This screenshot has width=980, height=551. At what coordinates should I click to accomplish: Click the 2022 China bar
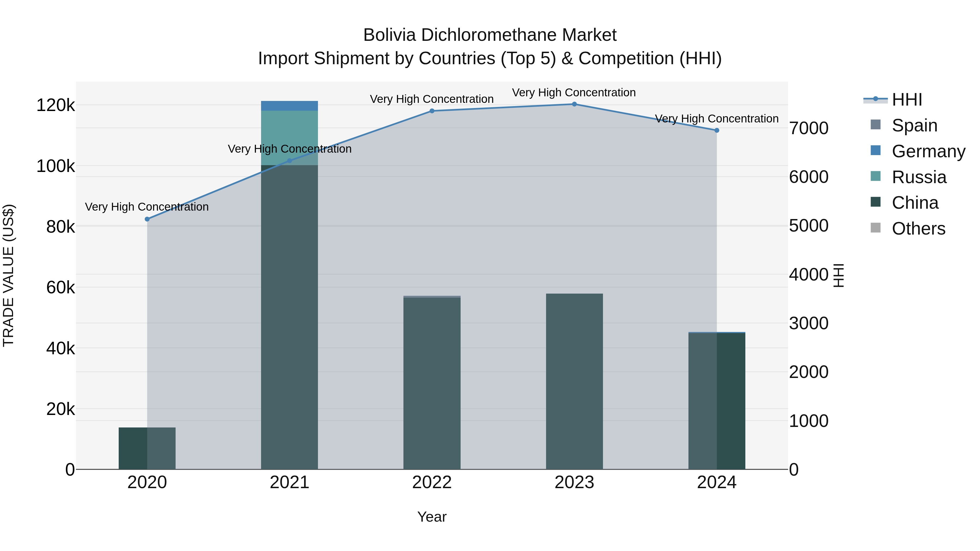pos(432,383)
